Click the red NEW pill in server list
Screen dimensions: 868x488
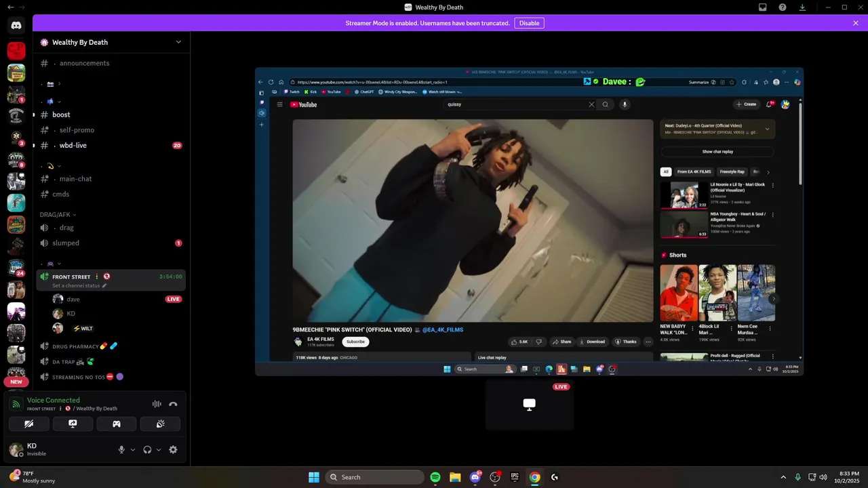click(x=16, y=382)
